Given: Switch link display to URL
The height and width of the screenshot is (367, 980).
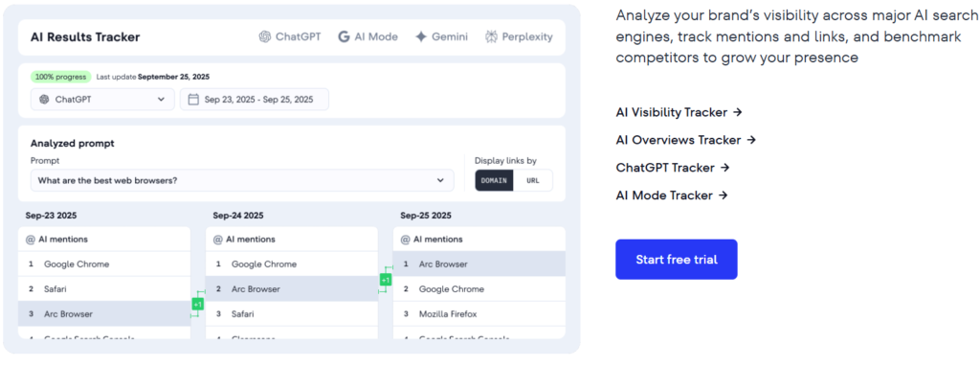Looking at the screenshot, I should click(x=532, y=180).
